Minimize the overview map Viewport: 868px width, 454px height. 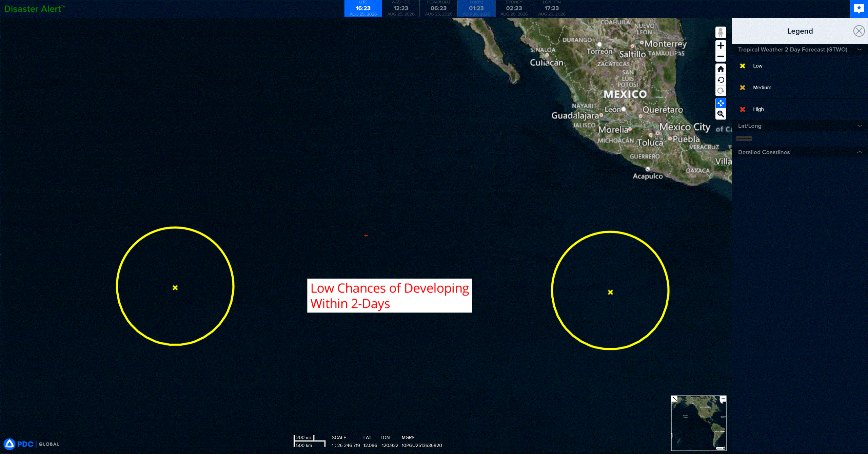(x=723, y=399)
